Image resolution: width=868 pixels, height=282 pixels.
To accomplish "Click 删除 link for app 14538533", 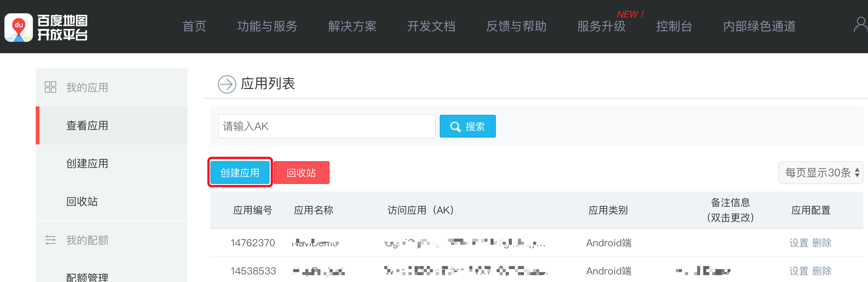I will 822,271.
